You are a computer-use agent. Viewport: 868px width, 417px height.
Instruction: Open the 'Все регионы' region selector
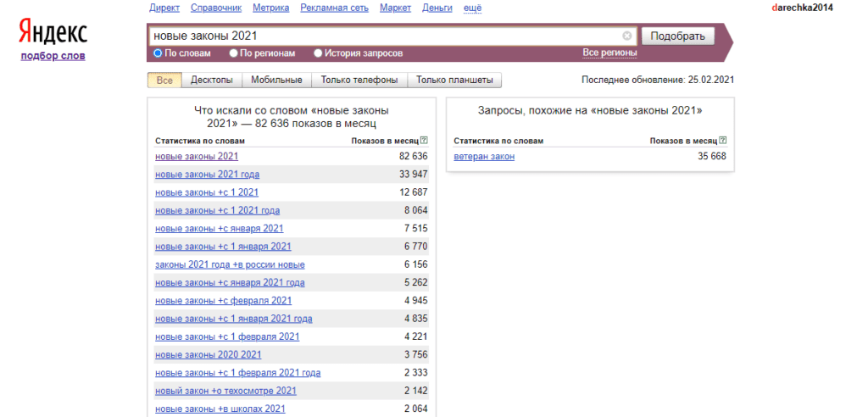coord(609,53)
